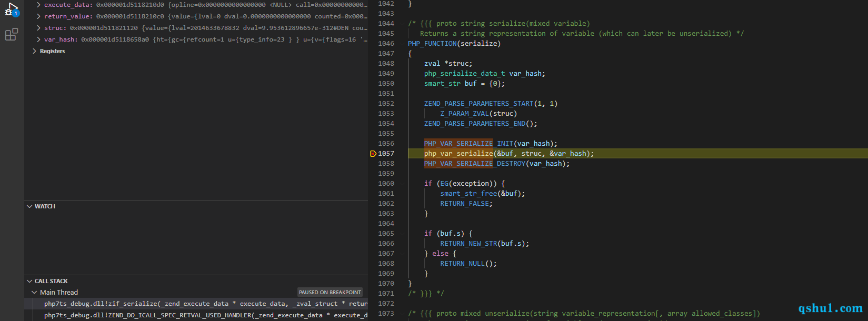Expand the return_value variable
The height and width of the screenshot is (321, 868).
point(38,16)
